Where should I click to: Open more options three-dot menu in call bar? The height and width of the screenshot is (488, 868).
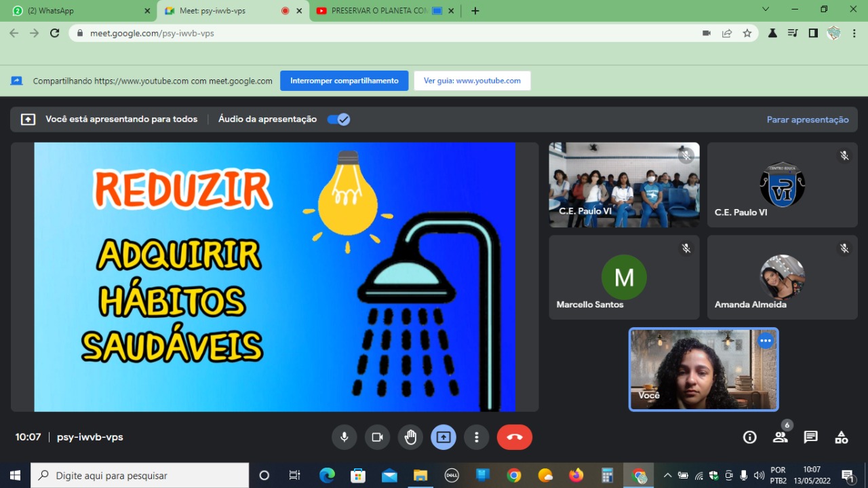point(477,437)
